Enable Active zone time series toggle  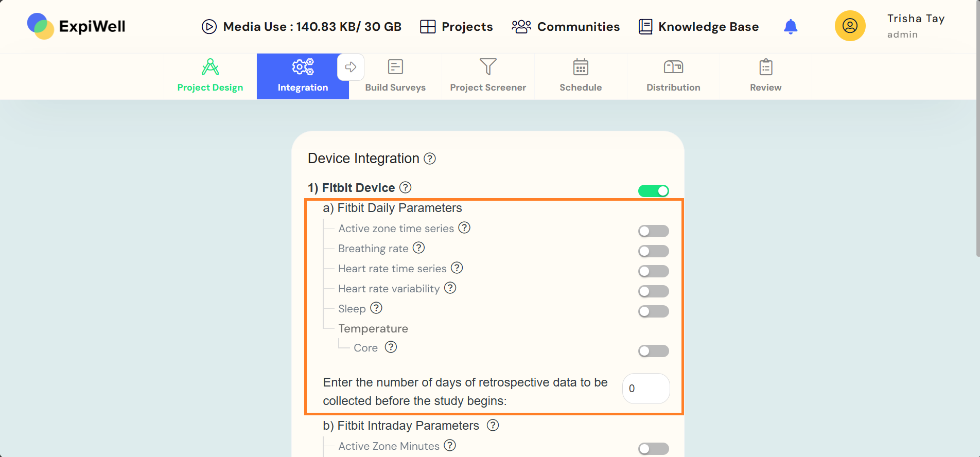coord(654,231)
